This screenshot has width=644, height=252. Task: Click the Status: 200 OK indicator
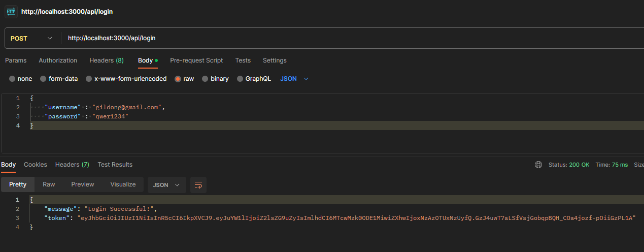click(569, 165)
